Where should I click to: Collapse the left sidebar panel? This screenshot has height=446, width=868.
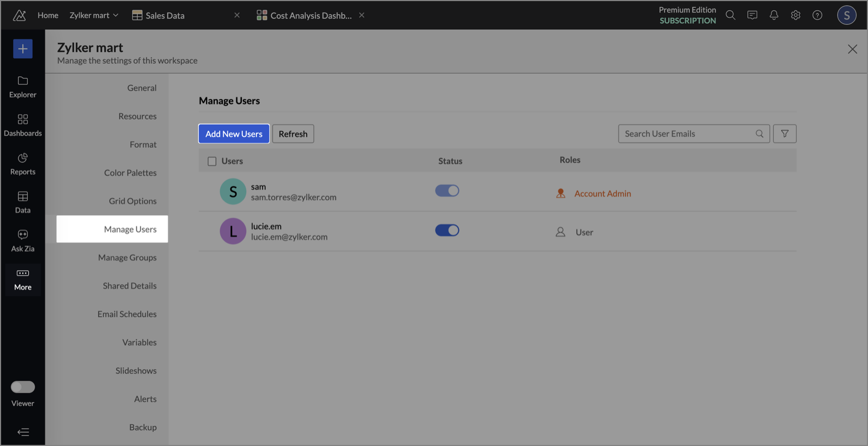click(23, 432)
